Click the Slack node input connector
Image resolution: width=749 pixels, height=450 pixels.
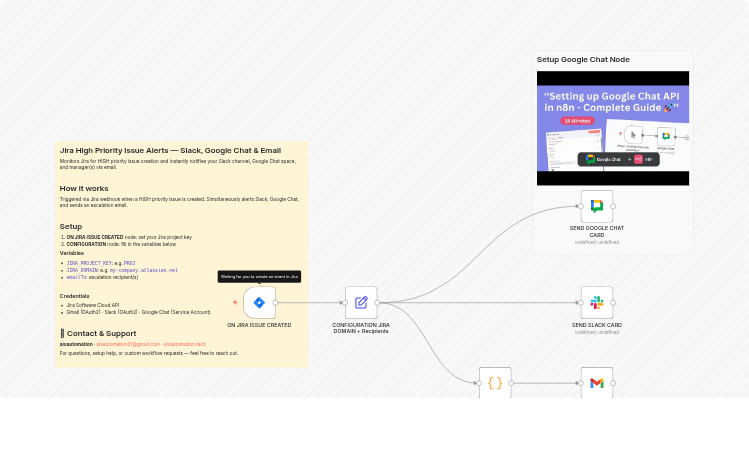[x=581, y=302]
